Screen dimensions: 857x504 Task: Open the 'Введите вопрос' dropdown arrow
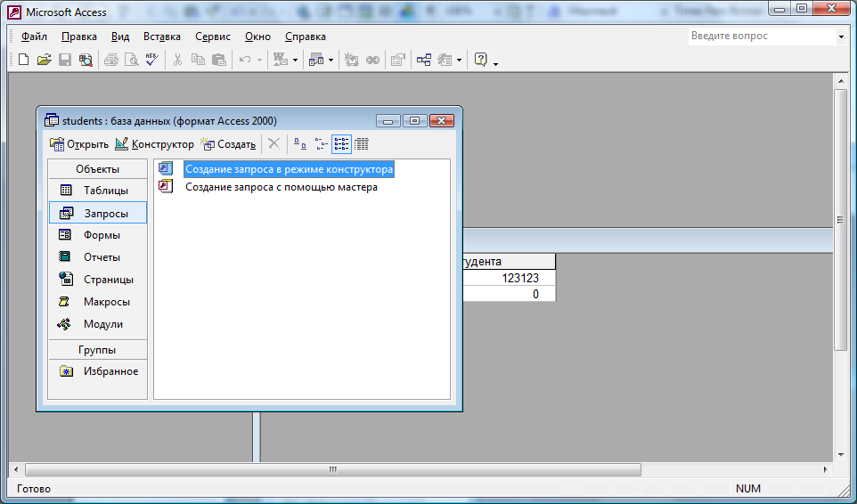pos(841,37)
